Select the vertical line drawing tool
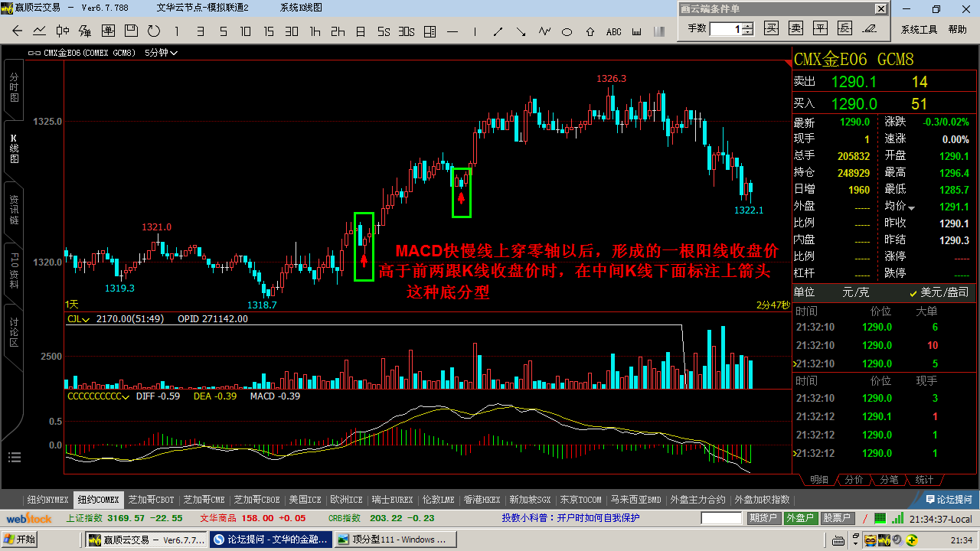This screenshot has height=551, width=980. click(x=475, y=31)
